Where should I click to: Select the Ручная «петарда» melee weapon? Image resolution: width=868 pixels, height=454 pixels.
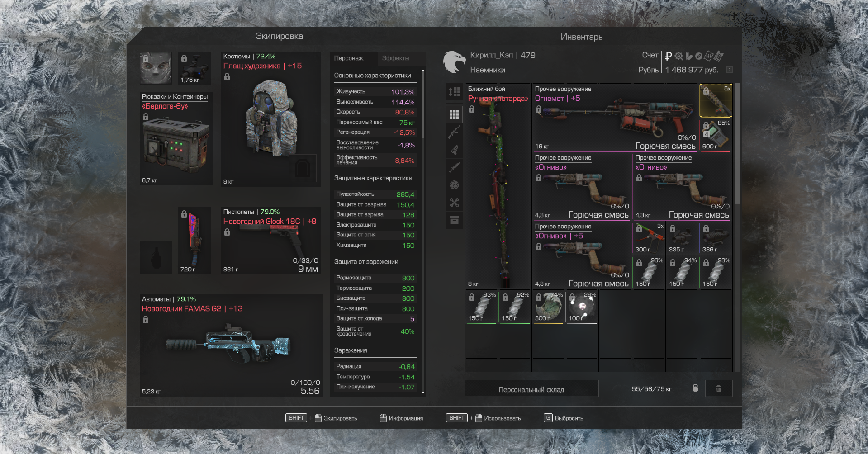(498, 186)
